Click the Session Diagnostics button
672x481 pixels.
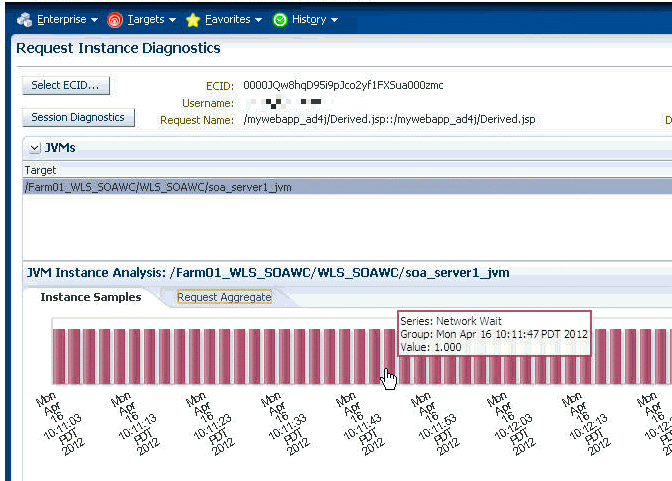(x=78, y=117)
